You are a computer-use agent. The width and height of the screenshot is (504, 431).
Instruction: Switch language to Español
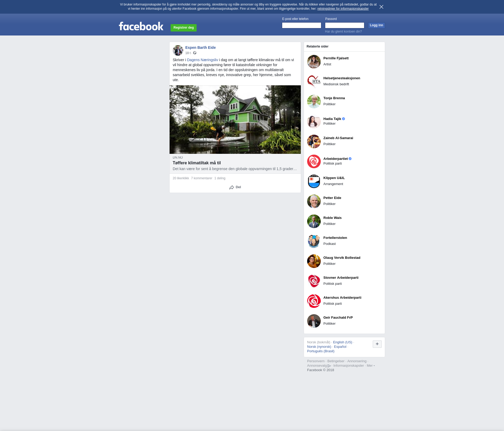[x=340, y=347]
